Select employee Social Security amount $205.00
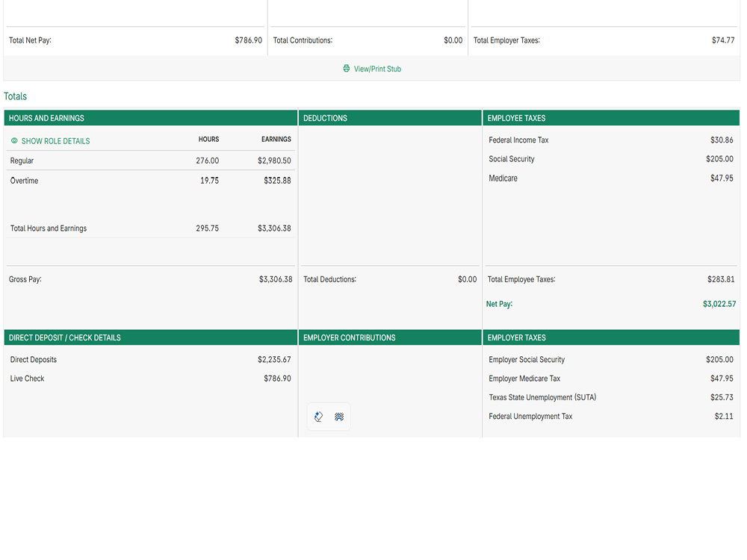This screenshot has width=747, height=560. click(x=720, y=159)
